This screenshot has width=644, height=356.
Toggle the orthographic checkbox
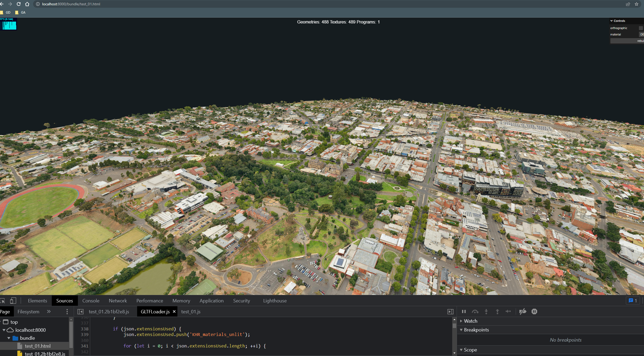pyautogui.click(x=641, y=28)
